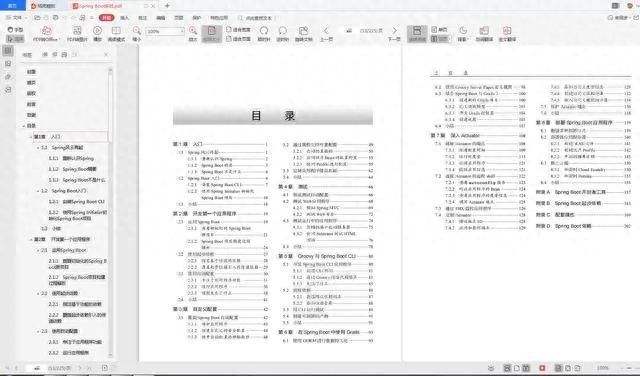
Task: Collapse the 目录 bookmark node
Action: coord(24,126)
